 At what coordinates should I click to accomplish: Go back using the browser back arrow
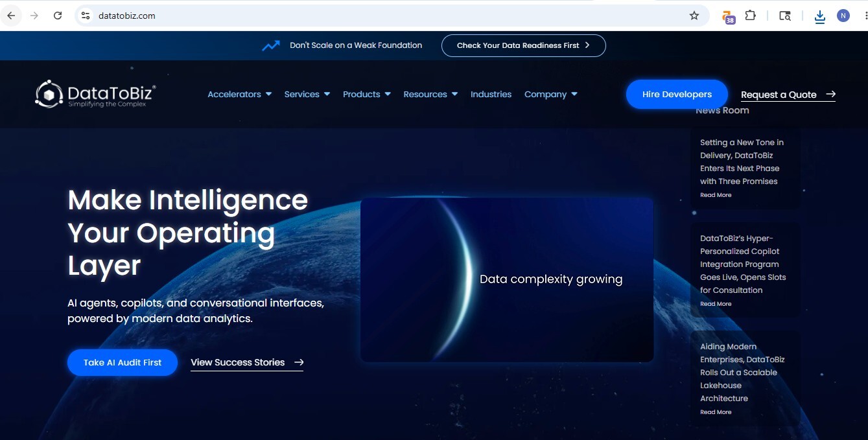point(11,16)
